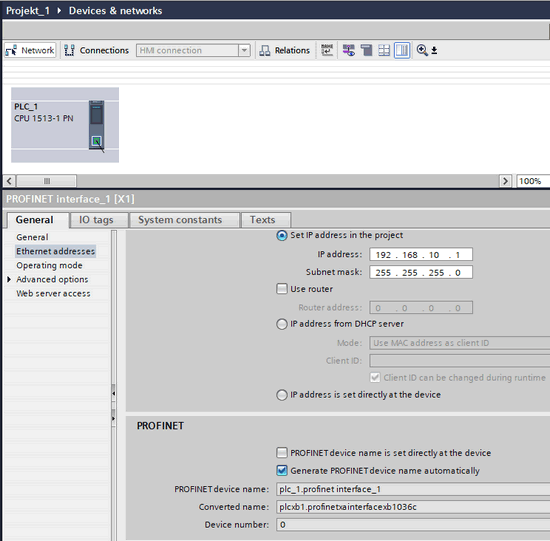Select Advanced options tree item

tap(52, 279)
